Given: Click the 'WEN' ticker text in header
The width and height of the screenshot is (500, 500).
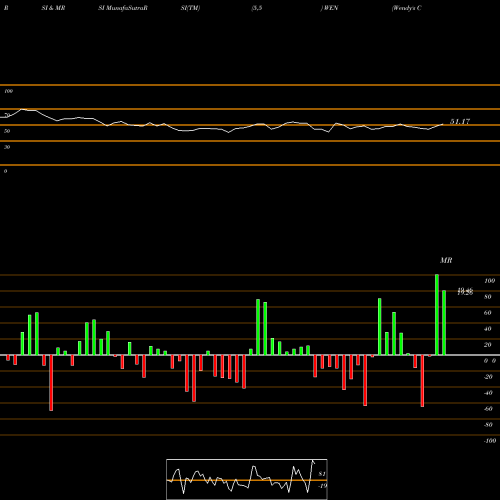Looking at the screenshot, I should pyautogui.click(x=331, y=8).
